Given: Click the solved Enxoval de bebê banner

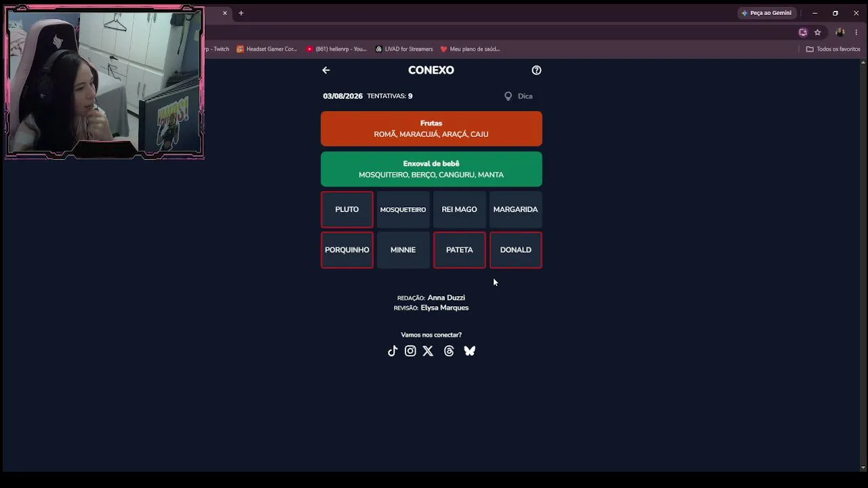Looking at the screenshot, I should (x=431, y=169).
